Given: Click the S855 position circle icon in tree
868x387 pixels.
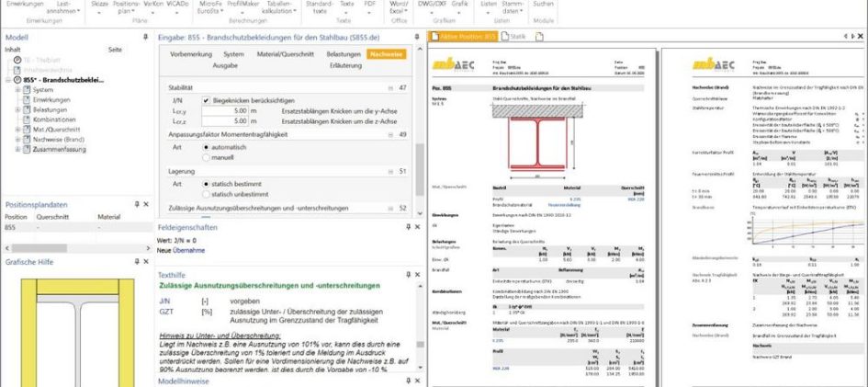Looking at the screenshot, I should click(x=17, y=80).
